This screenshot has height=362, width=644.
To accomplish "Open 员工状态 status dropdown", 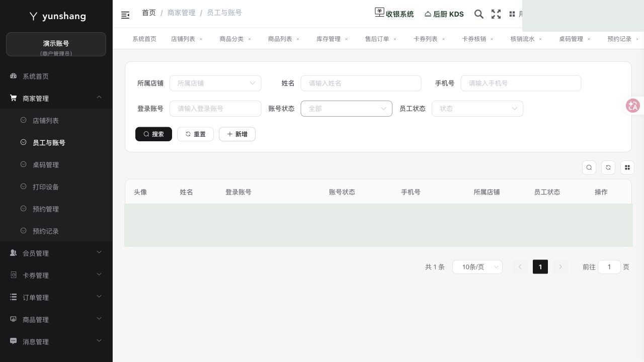I will [477, 109].
